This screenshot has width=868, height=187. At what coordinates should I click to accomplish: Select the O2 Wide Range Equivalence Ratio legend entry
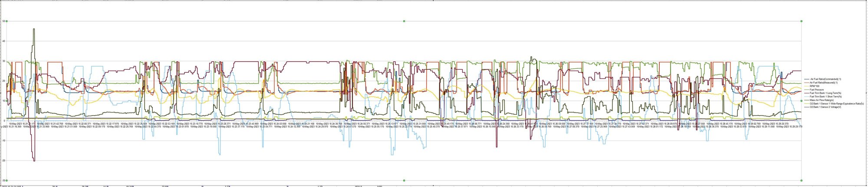click(x=831, y=103)
